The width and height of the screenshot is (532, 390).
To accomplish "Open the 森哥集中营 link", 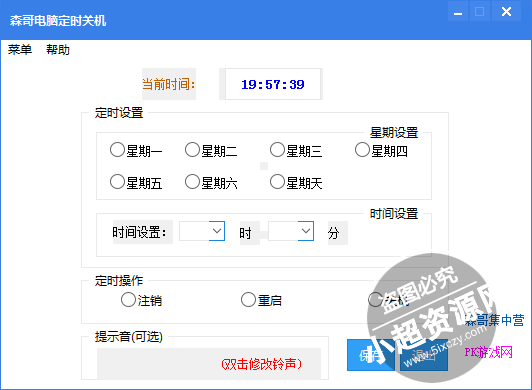I will [495, 320].
